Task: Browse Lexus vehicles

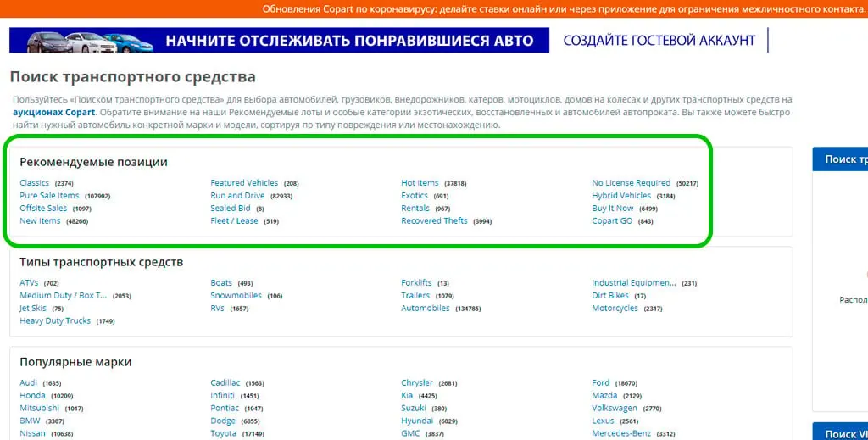Action: [x=604, y=421]
